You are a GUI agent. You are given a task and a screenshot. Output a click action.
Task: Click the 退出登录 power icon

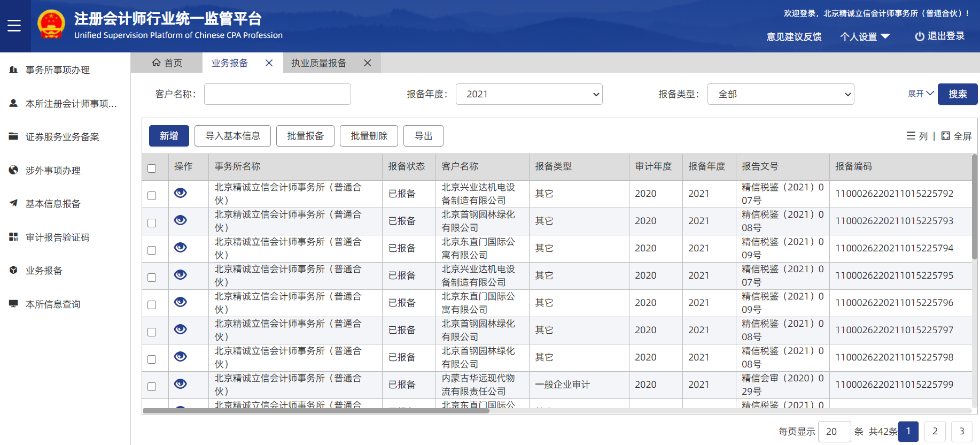pos(919,36)
